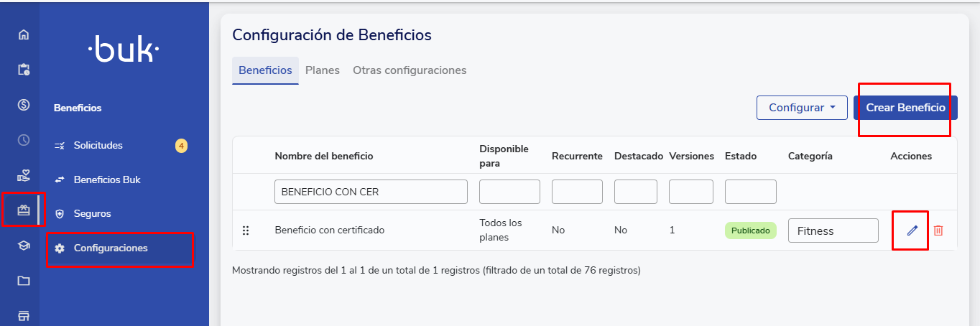Open the hand-with-heart icon in sidebar

24,175
